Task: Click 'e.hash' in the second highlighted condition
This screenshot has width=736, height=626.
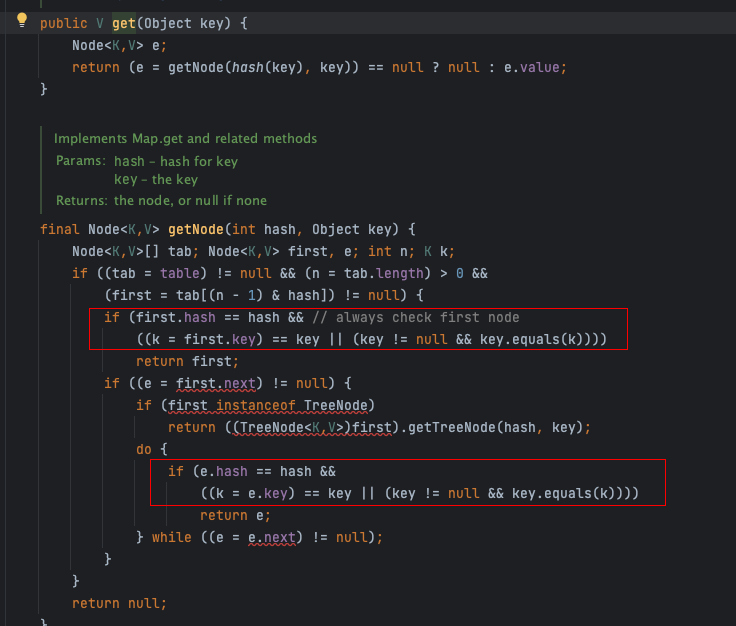Action: coord(223,472)
